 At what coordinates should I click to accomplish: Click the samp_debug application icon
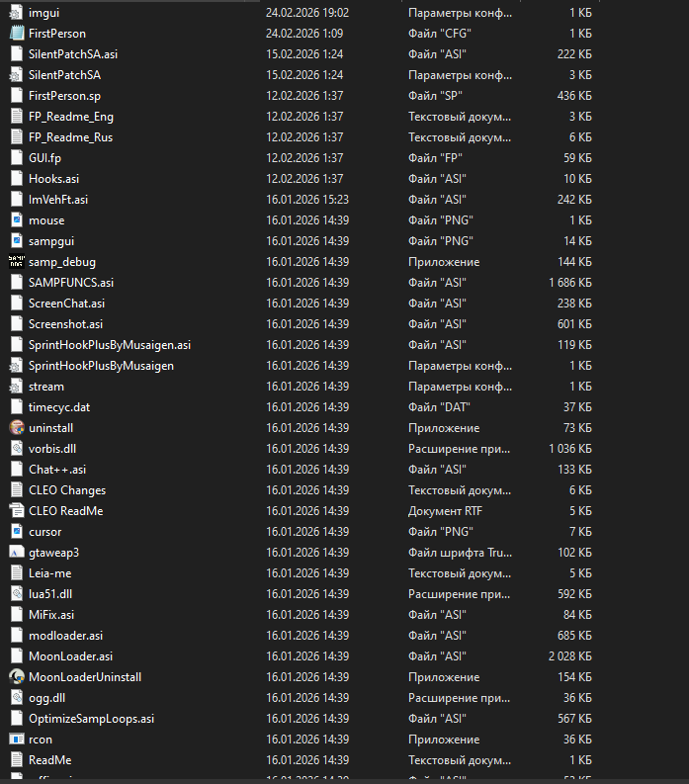coord(16,262)
